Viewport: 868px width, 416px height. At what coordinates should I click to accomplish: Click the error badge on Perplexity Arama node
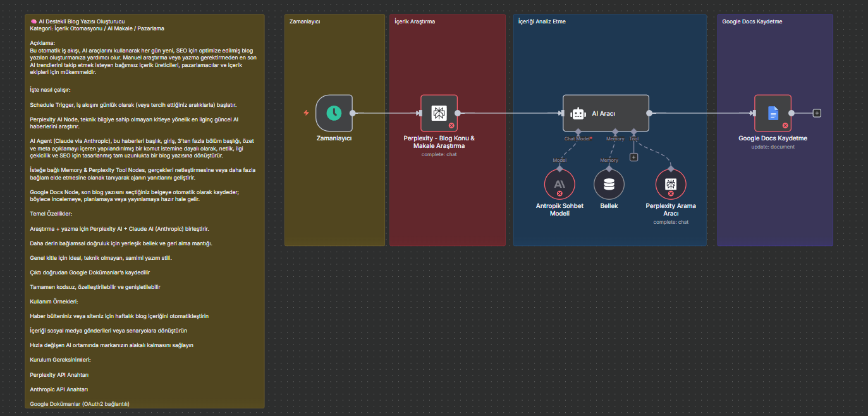(x=671, y=193)
